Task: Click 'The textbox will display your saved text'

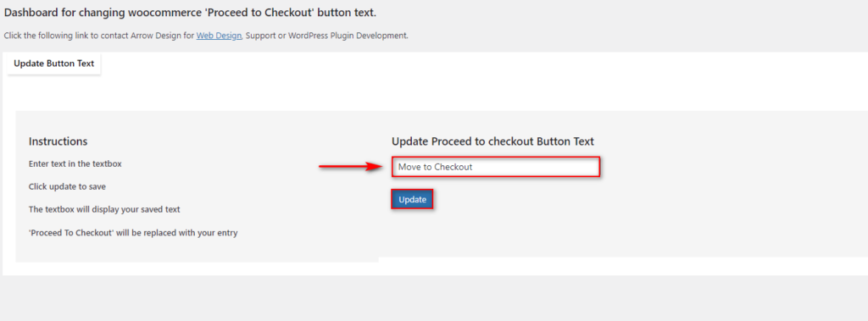Action: pos(104,210)
